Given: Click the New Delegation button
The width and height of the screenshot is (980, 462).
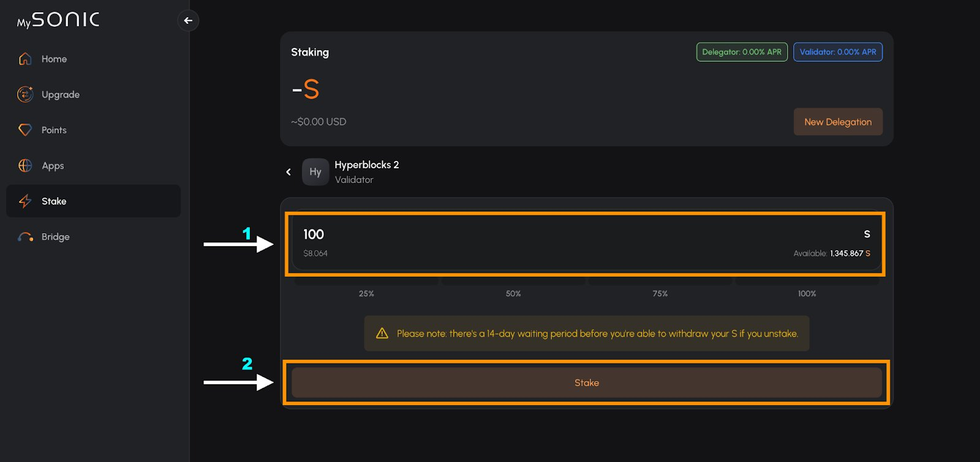Looking at the screenshot, I should pos(837,122).
